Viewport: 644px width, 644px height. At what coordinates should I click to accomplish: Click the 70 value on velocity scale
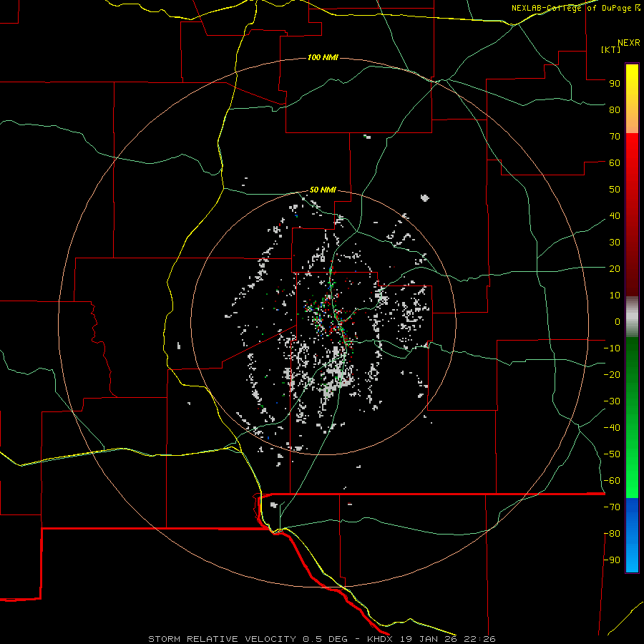coord(615,137)
